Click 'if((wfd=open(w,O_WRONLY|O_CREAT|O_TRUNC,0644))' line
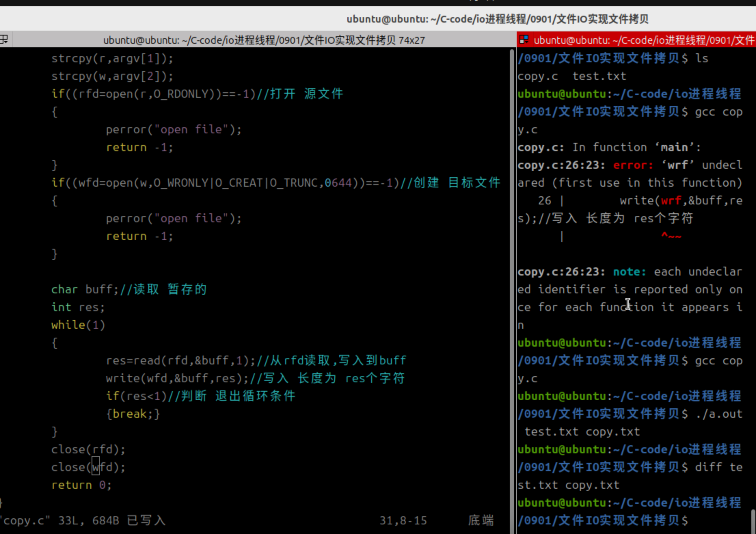 tap(225, 183)
